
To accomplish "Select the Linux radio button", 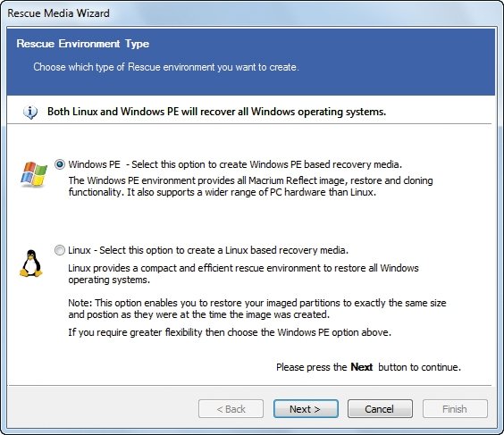I will coord(60,250).
